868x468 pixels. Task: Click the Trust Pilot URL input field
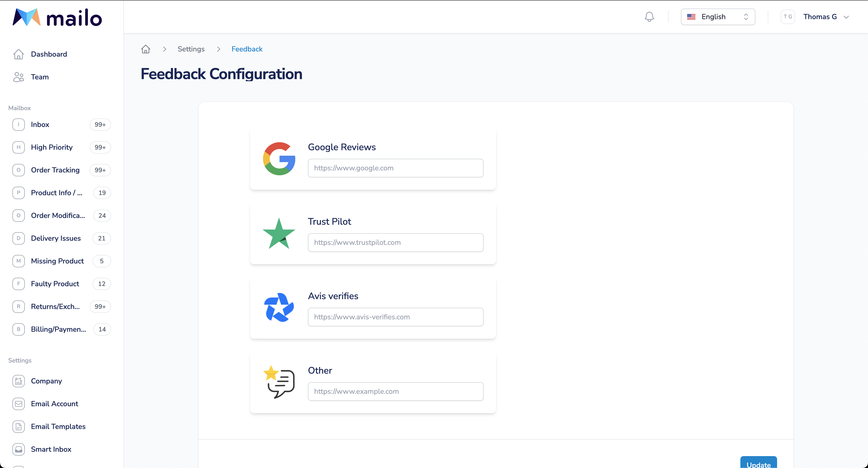pos(396,242)
